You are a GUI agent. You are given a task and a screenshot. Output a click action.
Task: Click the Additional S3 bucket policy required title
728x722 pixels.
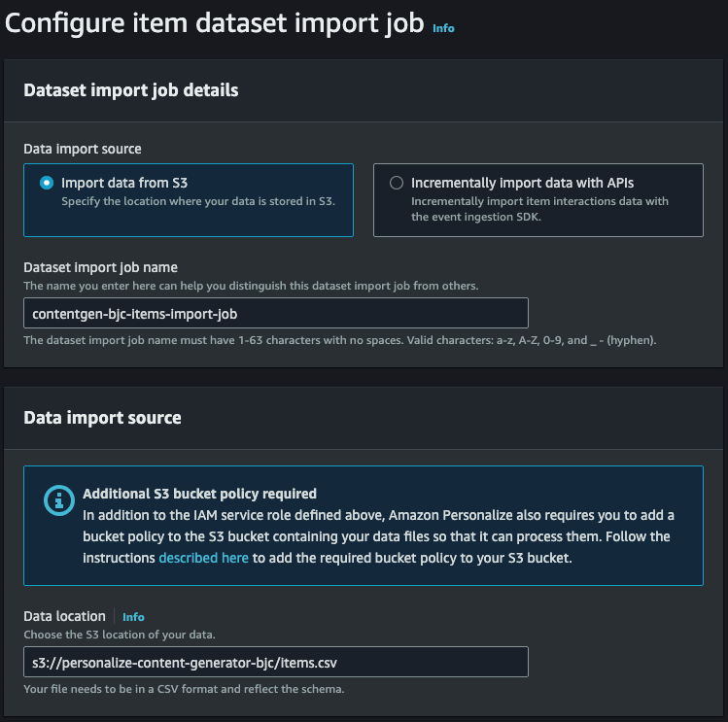pos(199,494)
